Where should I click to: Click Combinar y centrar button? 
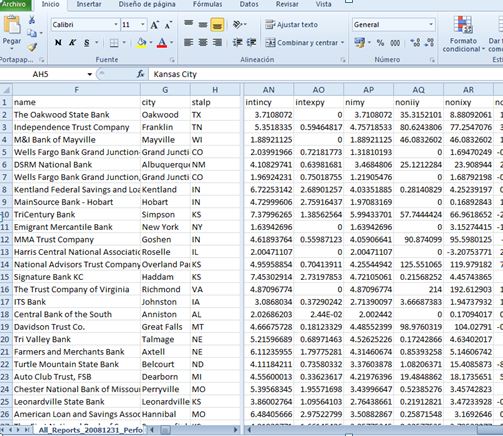pyautogui.click(x=302, y=43)
